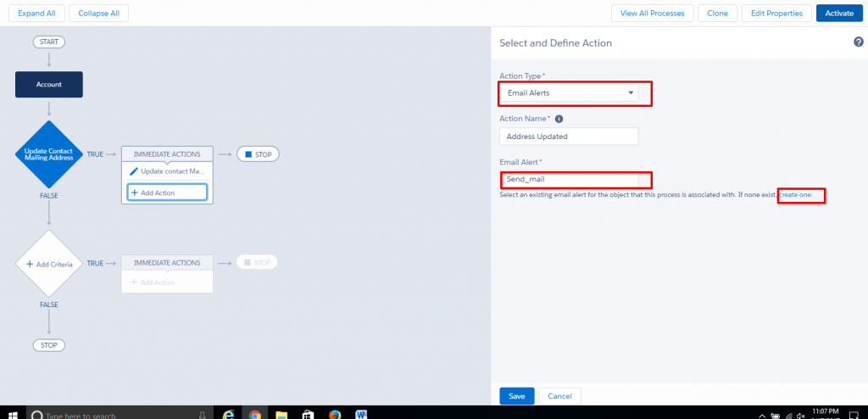
Task: Select the START node
Action: (48, 42)
